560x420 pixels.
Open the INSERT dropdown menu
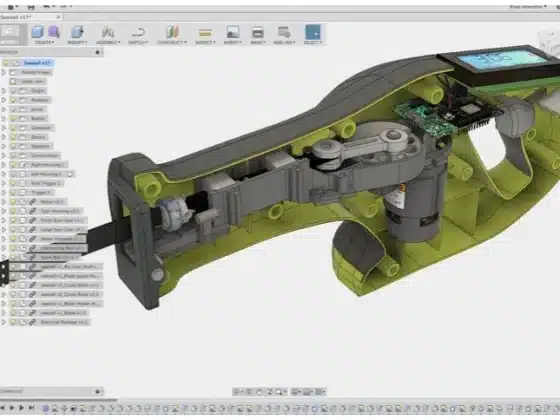(232, 42)
